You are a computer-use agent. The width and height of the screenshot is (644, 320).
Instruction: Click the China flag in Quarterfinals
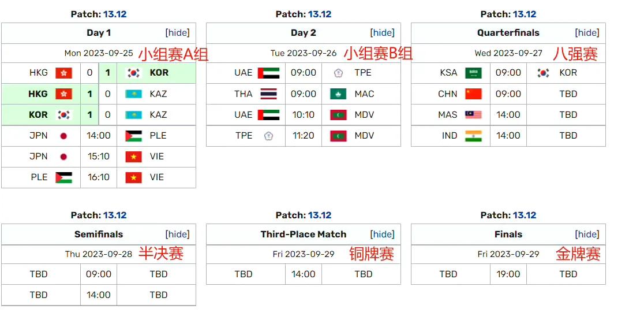click(x=473, y=94)
